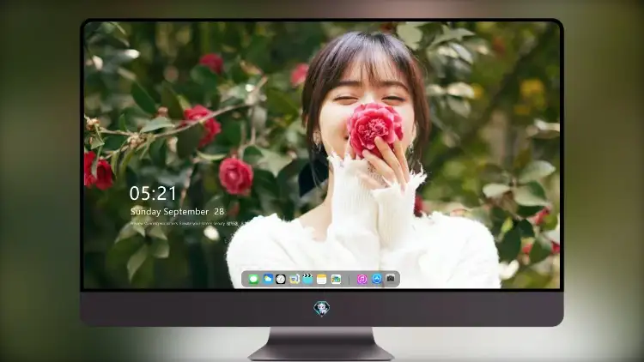Click the logo on the monitor chin
This screenshot has width=644, height=362.
click(322, 308)
